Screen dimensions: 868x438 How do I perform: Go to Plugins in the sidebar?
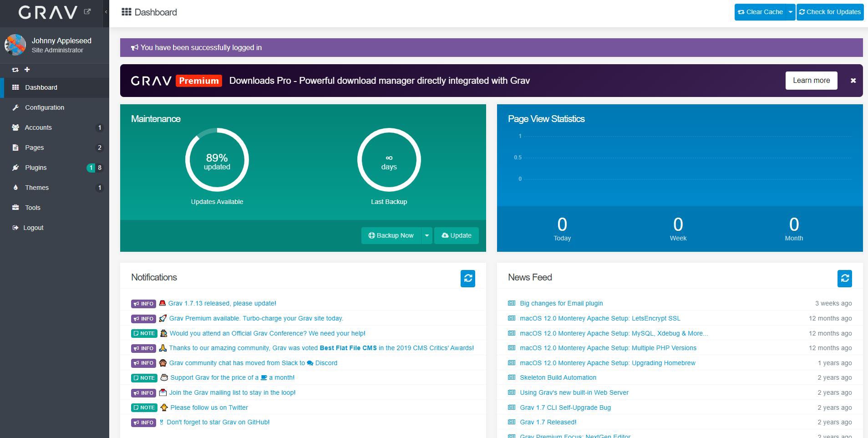36,168
